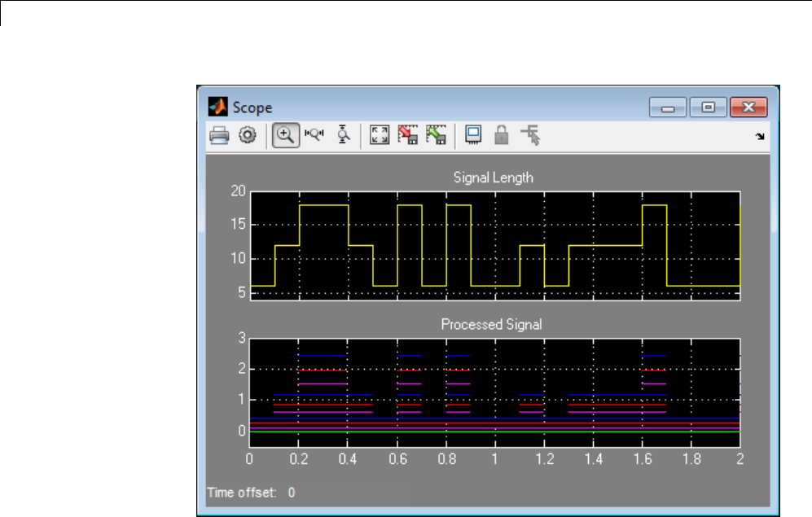812x517 pixels.
Task: Click Restore saved axes settings icon
Action: click(x=436, y=136)
